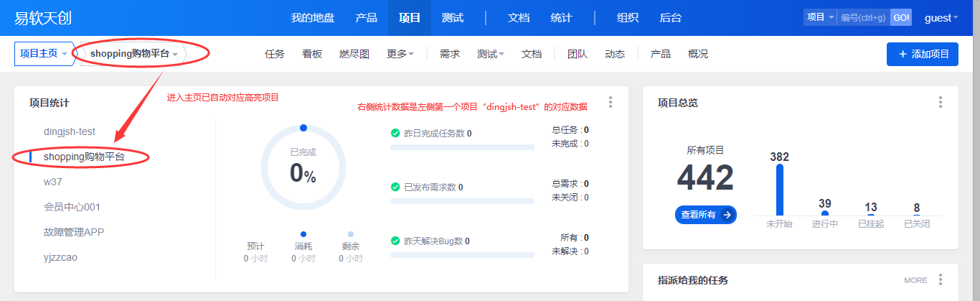Click the green check beside 已发布需求数
This screenshot has height=301, width=980.
[x=395, y=187]
